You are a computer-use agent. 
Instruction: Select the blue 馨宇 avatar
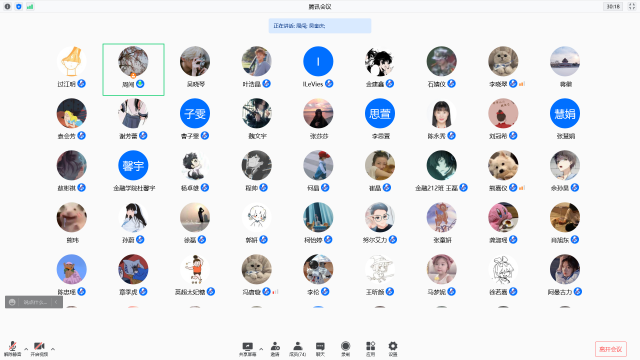[x=133, y=165]
